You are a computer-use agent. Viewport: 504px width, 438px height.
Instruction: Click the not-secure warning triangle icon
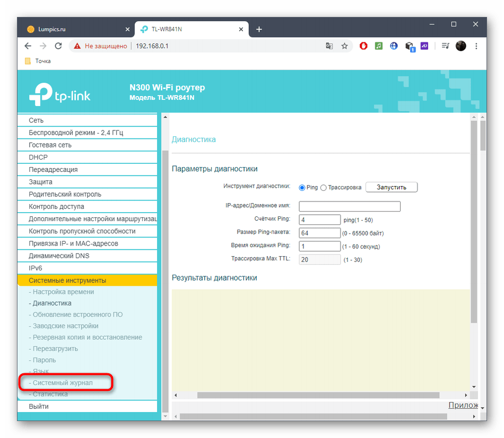click(x=77, y=46)
